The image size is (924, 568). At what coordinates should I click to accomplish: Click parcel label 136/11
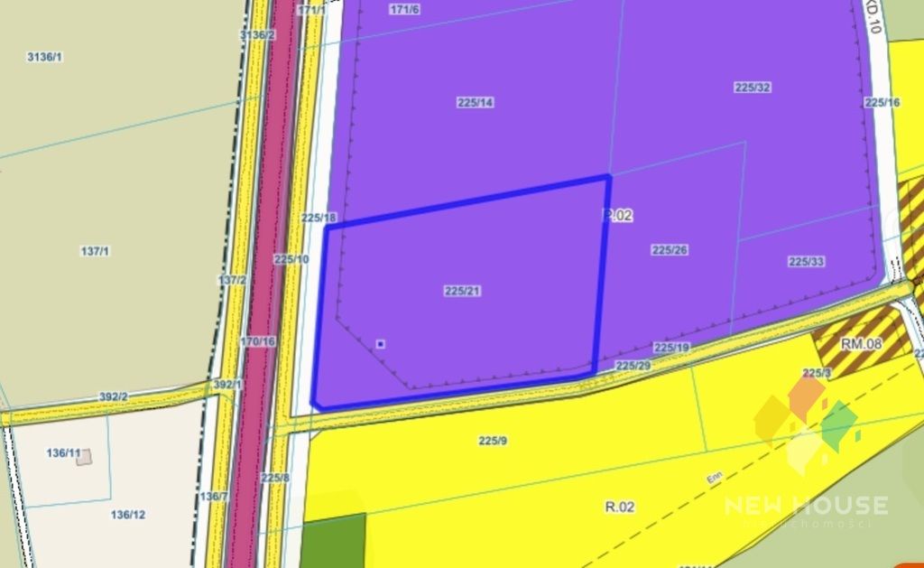click(x=64, y=453)
